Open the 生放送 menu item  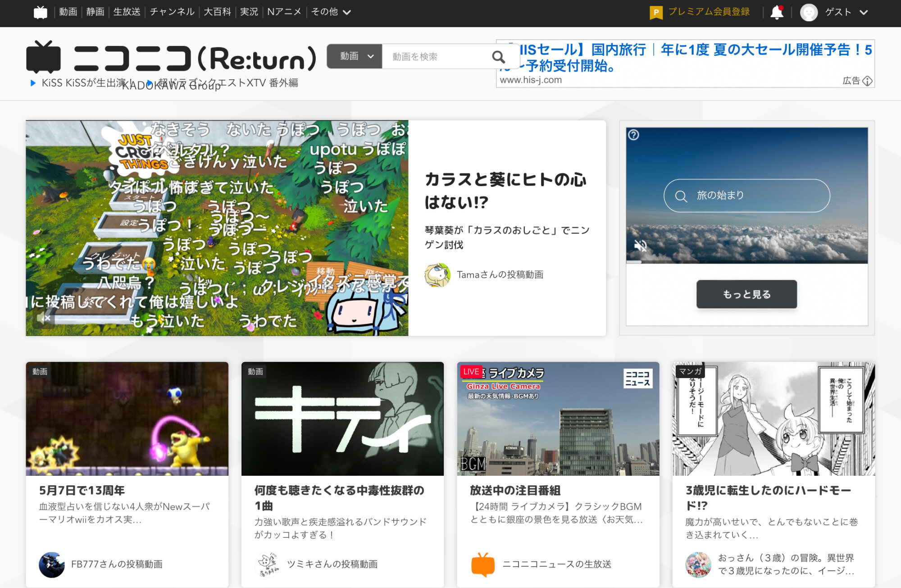pos(127,12)
